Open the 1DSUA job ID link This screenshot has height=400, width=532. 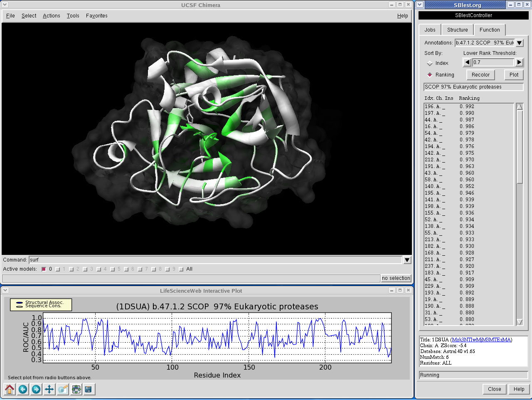click(x=481, y=340)
